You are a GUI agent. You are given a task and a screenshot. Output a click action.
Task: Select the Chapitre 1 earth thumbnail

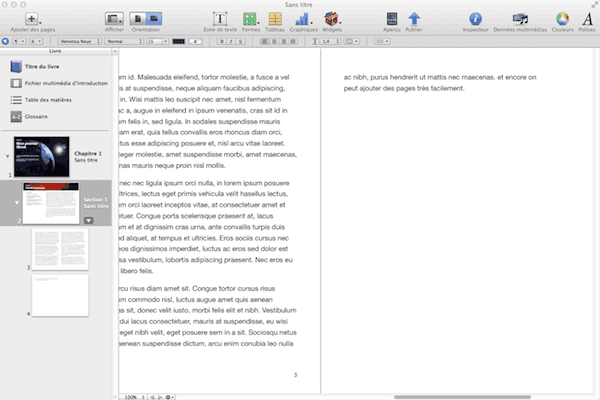[42, 157]
